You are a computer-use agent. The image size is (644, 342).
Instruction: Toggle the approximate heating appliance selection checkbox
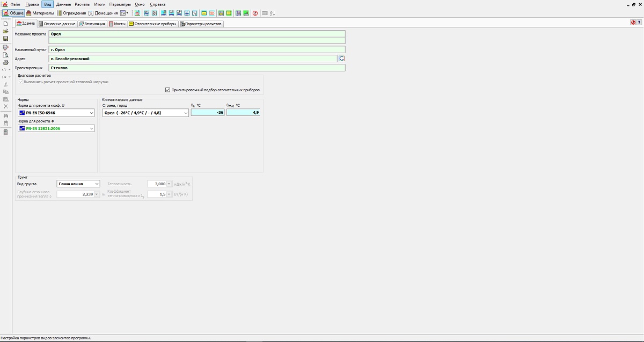(x=168, y=90)
